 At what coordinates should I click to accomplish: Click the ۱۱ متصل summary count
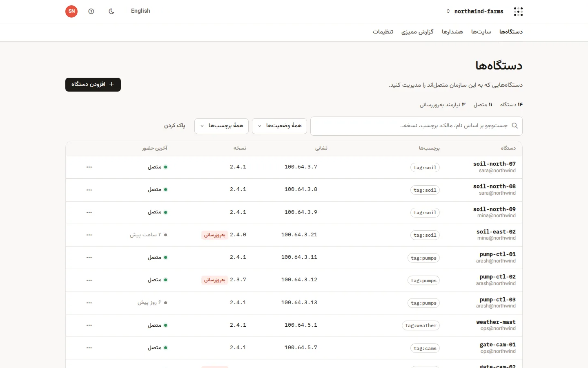pyautogui.click(x=483, y=105)
